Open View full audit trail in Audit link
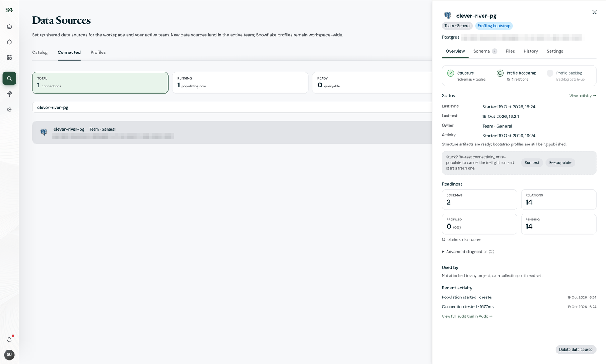Image resolution: width=606 pixels, height=364 pixels. (467, 316)
